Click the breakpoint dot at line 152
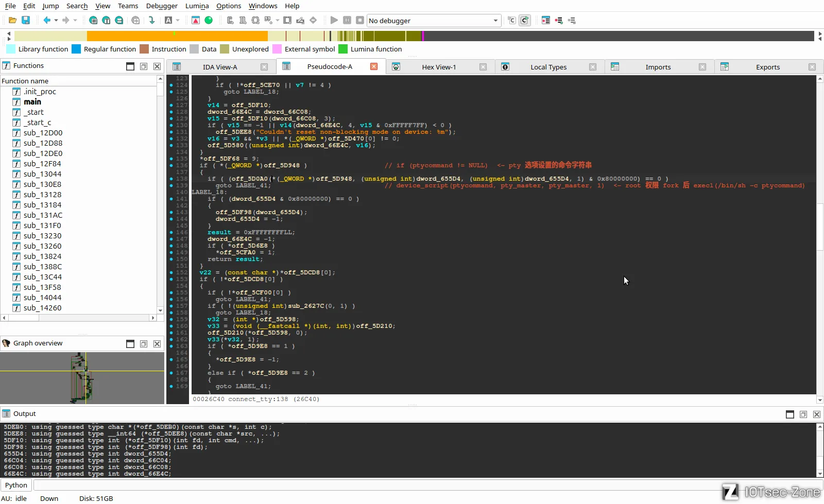This screenshot has width=824, height=504. (171, 272)
